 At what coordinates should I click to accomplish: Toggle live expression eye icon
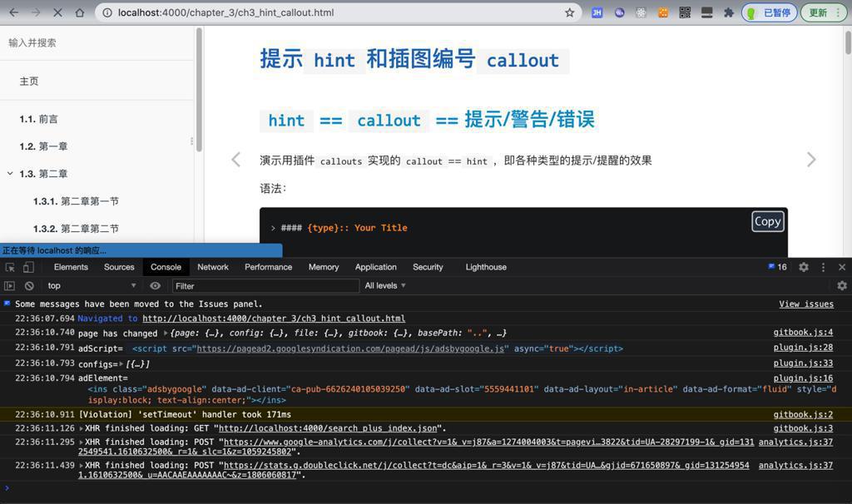click(156, 285)
